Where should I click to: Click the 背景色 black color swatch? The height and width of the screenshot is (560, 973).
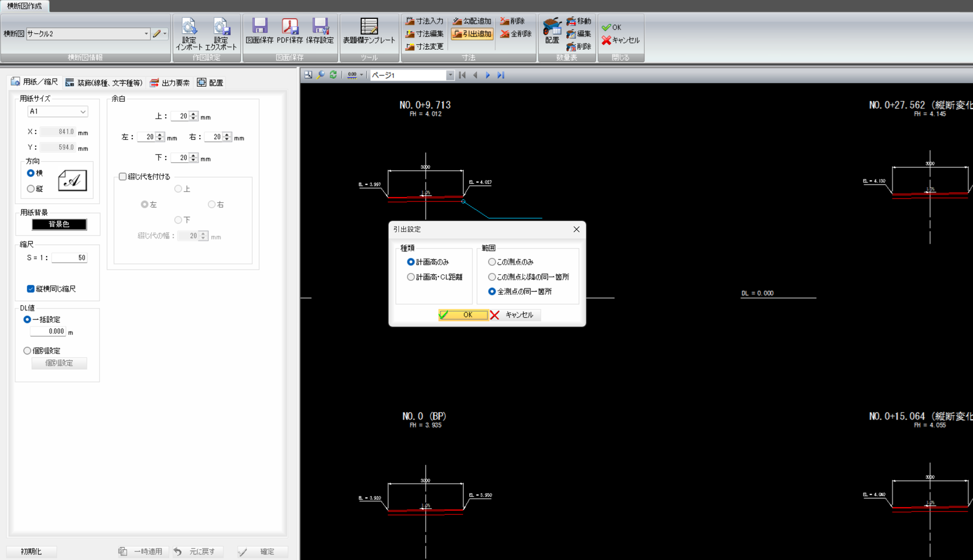tap(59, 224)
